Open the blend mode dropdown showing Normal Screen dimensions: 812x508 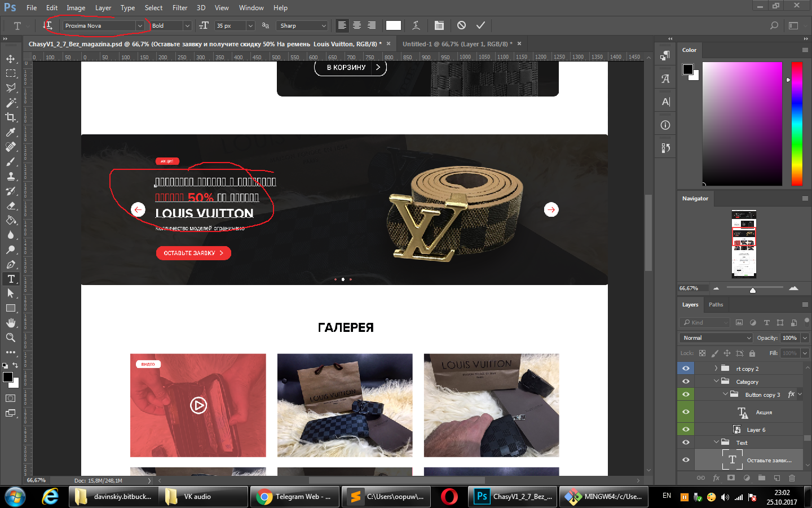716,338
